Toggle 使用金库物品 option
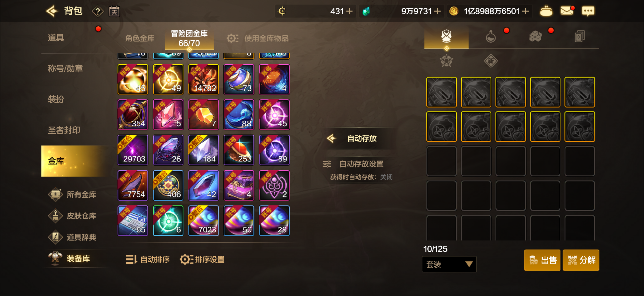This screenshot has height=296, width=644. tap(258, 38)
